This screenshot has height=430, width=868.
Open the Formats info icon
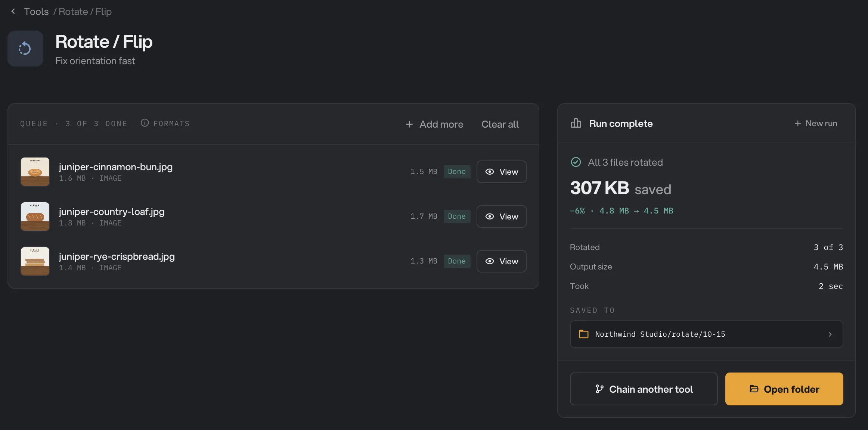point(145,123)
